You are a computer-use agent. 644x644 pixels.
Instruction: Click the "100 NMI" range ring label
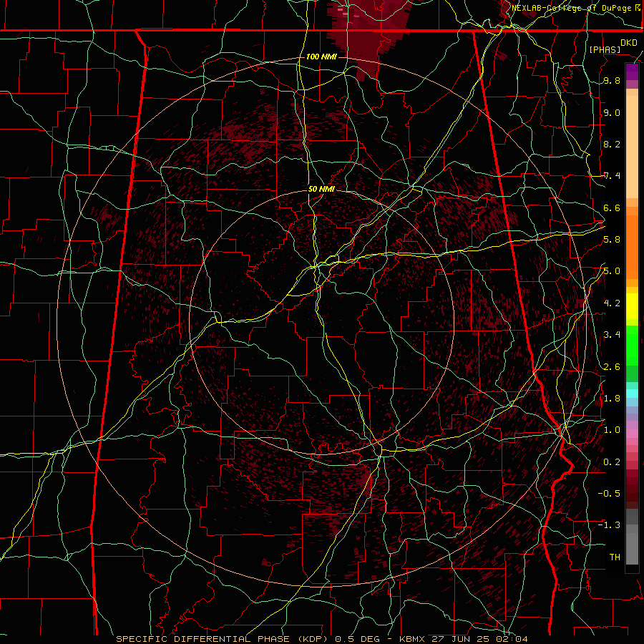(x=321, y=57)
